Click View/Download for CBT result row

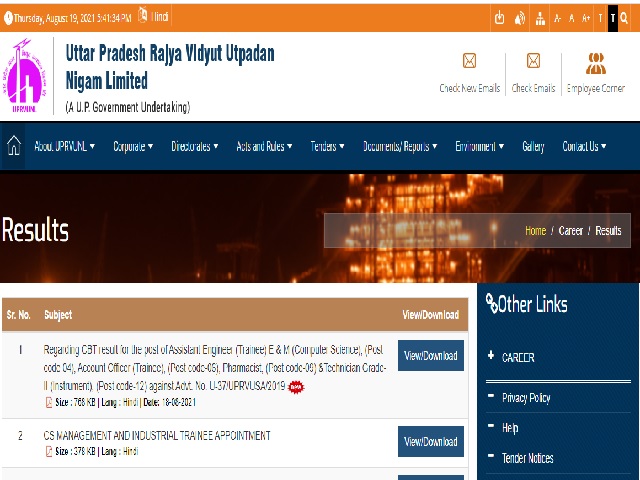click(431, 355)
